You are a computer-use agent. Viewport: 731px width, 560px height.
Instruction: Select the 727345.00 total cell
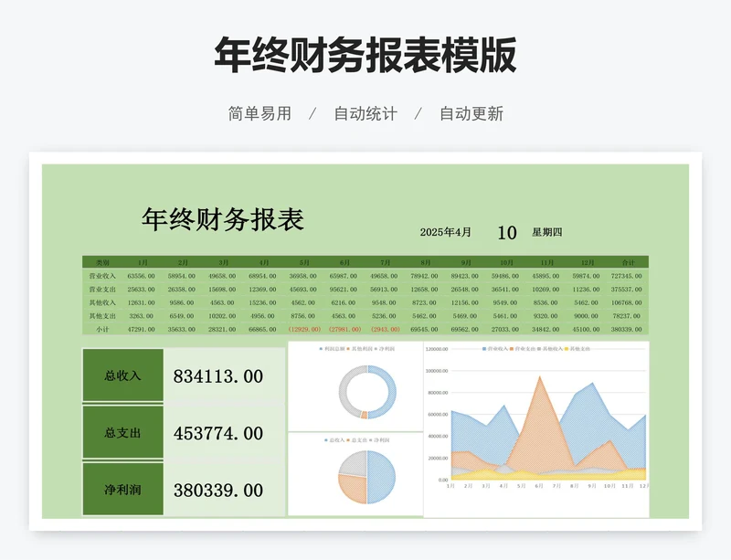click(627, 276)
